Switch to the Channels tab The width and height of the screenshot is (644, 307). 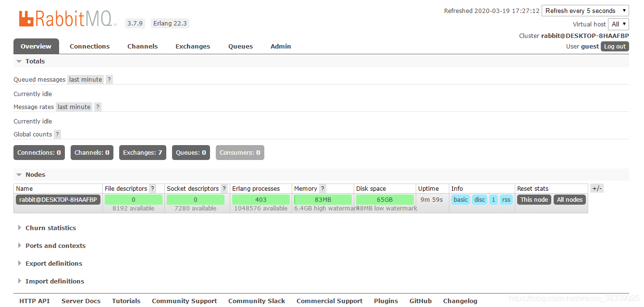tap(142, 46)
